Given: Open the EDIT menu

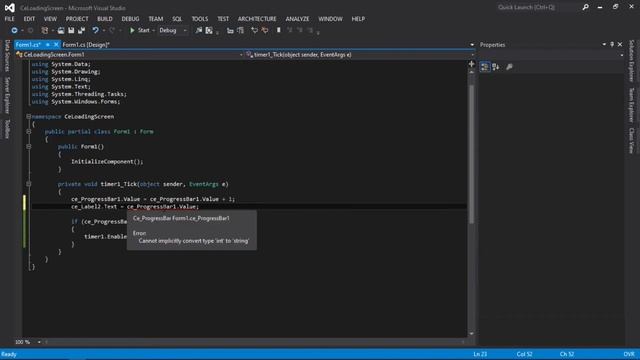Looking at the screenshot, I should pyautogui.click(x=29, y=19).
